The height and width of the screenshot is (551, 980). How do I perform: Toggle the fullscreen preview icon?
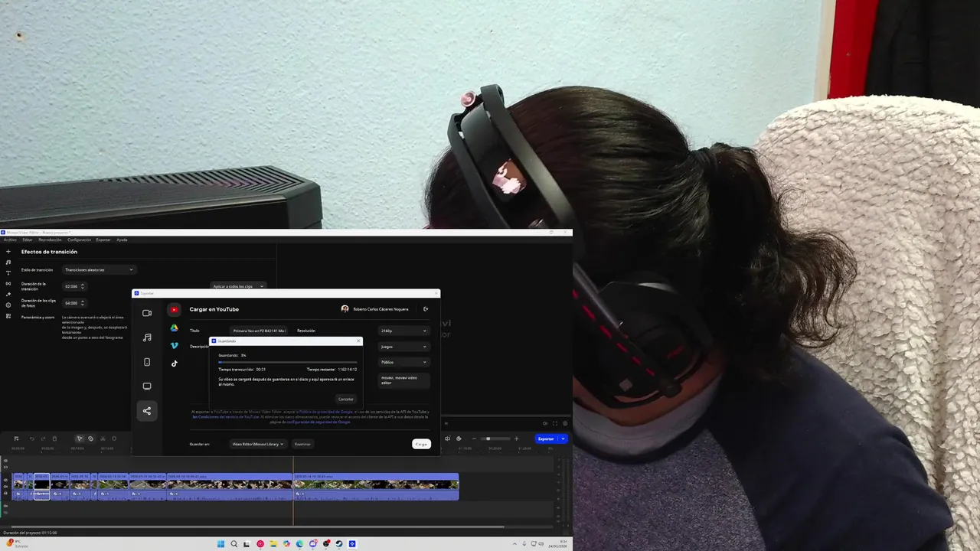[x=555, y=423]
